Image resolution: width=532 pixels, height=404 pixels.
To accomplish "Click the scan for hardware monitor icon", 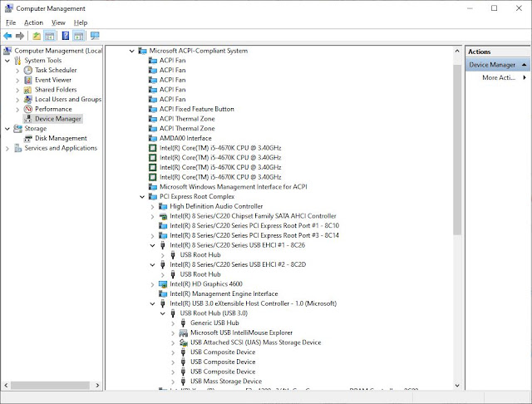I will coord(95,36).
